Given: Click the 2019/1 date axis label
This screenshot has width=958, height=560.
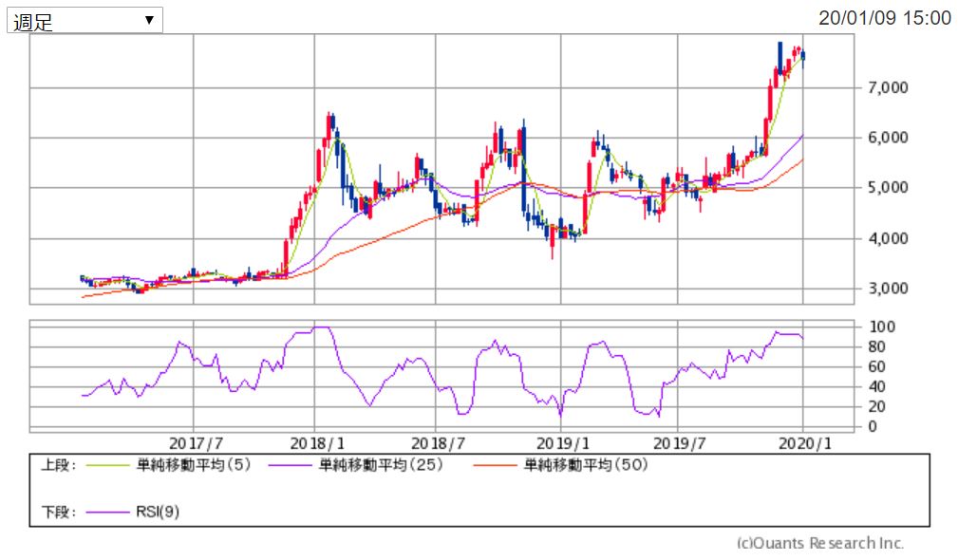Looking at the screenshot, I should (563, 443).
